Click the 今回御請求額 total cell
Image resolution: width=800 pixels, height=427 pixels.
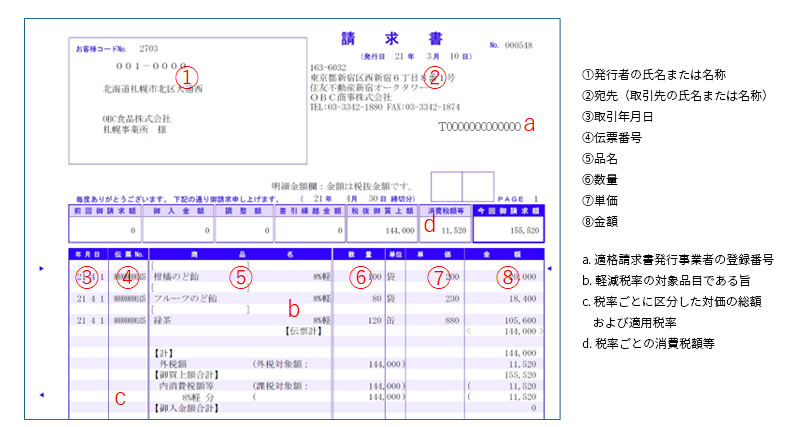509,229
